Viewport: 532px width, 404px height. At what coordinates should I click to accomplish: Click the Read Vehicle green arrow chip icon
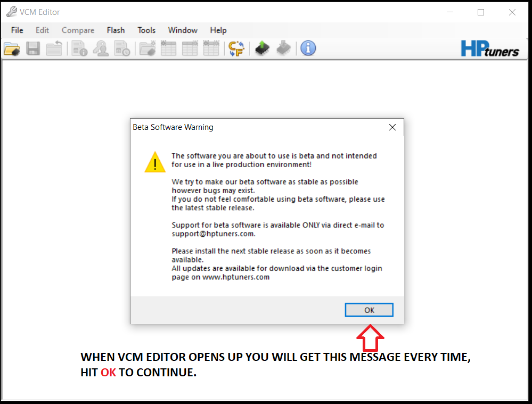262,48
